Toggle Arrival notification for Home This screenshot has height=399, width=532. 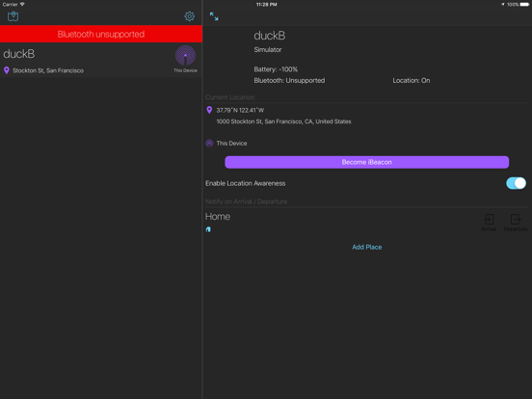(489, 223)
